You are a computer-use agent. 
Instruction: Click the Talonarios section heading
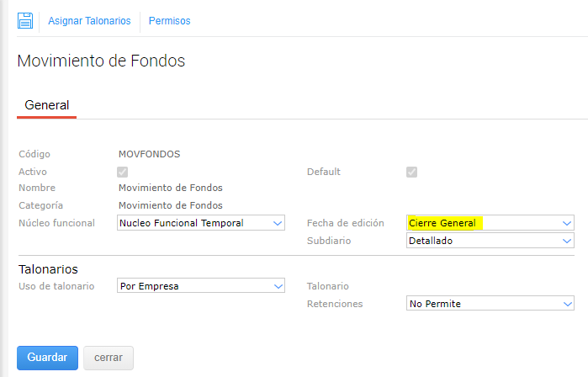[48, 269]
